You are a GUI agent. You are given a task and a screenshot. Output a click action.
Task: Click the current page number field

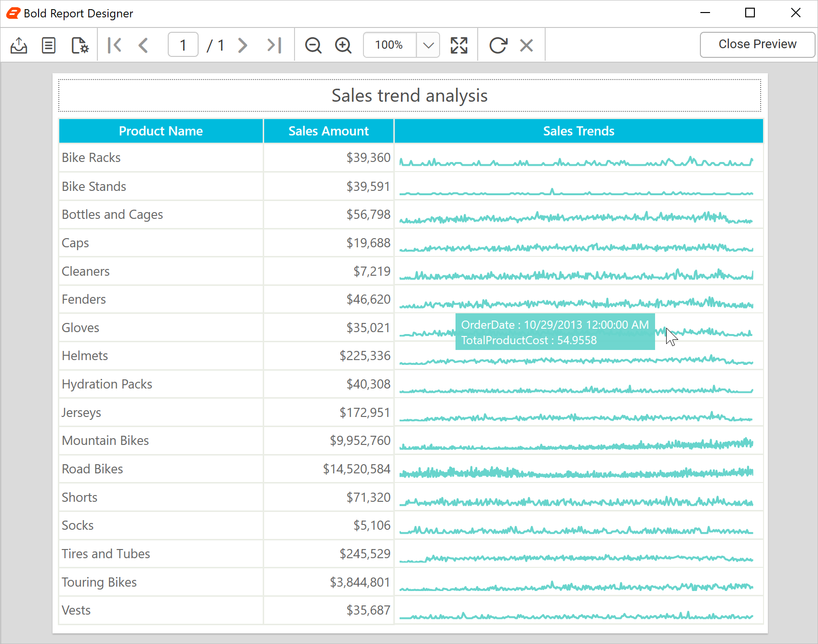pyautogui.click(x=183, y=45)
